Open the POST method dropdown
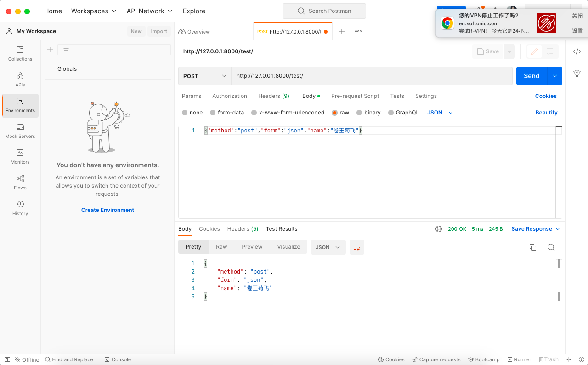 [204, 76]
